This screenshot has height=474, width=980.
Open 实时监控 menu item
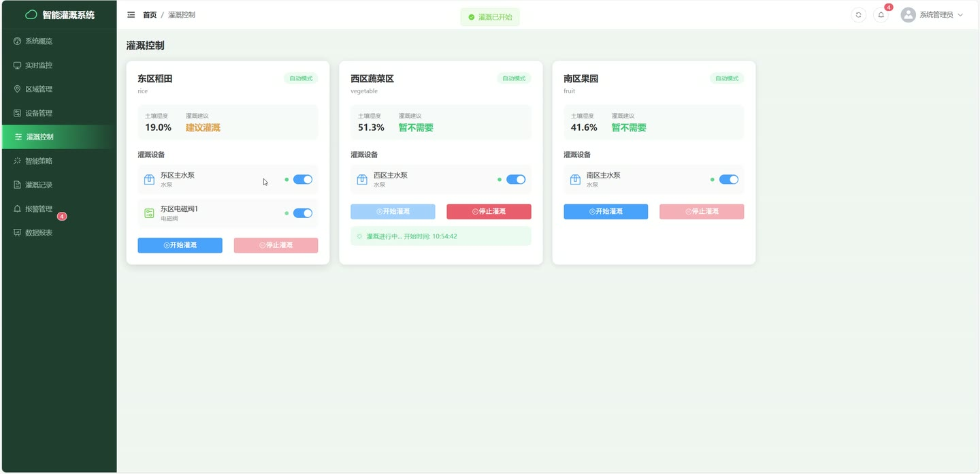point(59,65)
